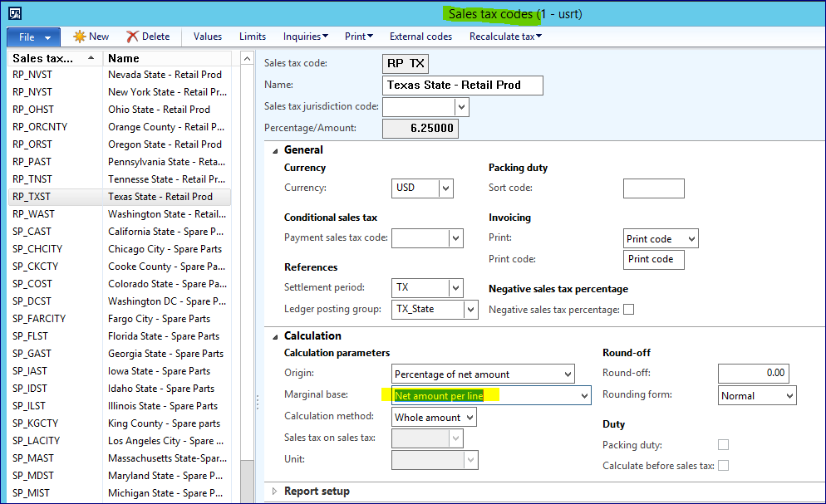This screenshot has width=826, height=504.
Task: Open the File menu button
Action: (33, 37)
